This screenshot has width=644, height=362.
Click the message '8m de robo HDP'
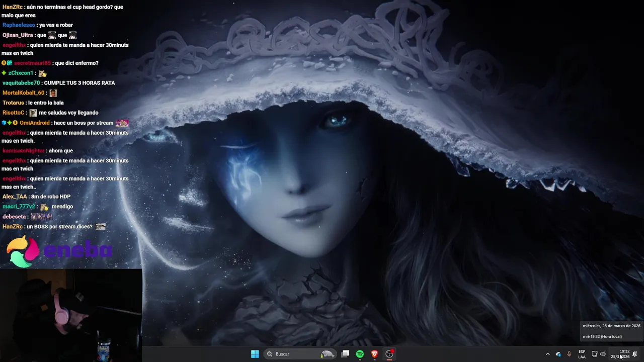point(51,197)
